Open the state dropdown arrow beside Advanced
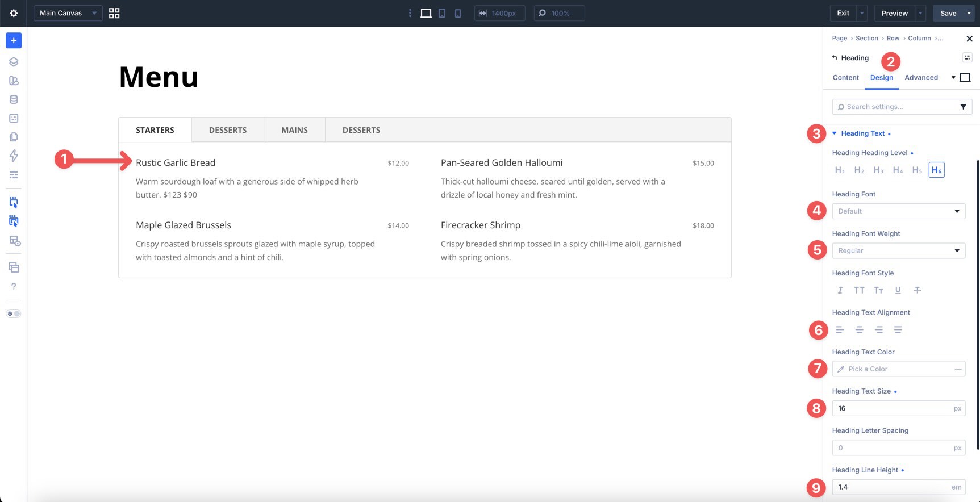This screenshot has width=980, height=502. [x=953, y=78]
